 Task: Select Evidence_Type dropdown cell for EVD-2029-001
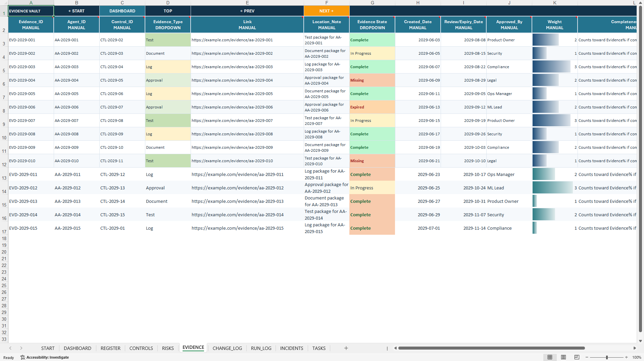[168, 40]
